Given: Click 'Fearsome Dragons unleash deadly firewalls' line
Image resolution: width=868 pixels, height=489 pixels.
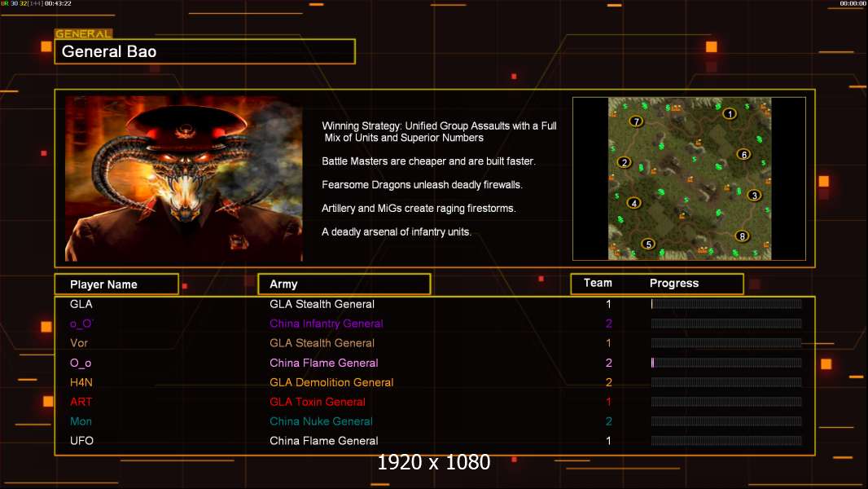Looking at the screenshot, I should tap(423, 185).
